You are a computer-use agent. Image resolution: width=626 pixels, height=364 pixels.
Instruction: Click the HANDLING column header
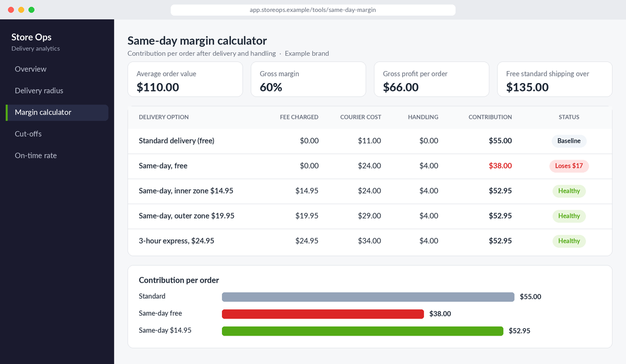[x=423, y=117]
